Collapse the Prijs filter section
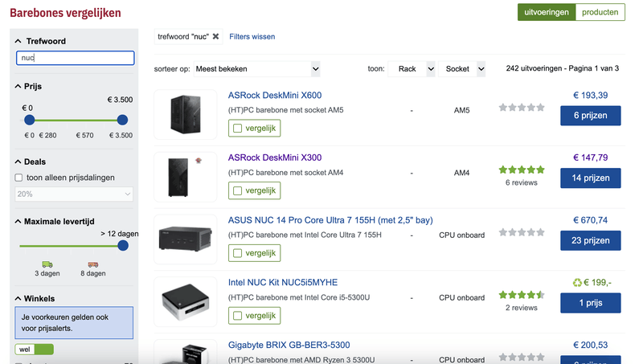 (18, 86)
